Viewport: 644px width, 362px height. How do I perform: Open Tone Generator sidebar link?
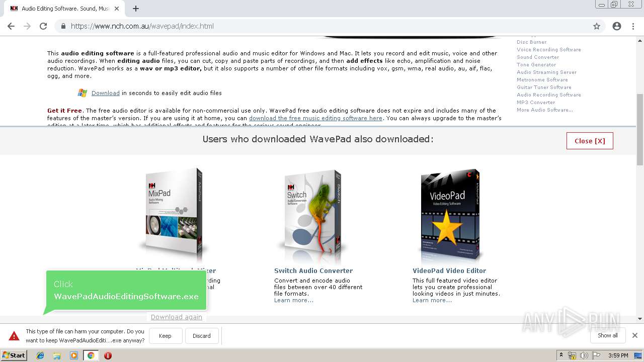coord(536,65)
